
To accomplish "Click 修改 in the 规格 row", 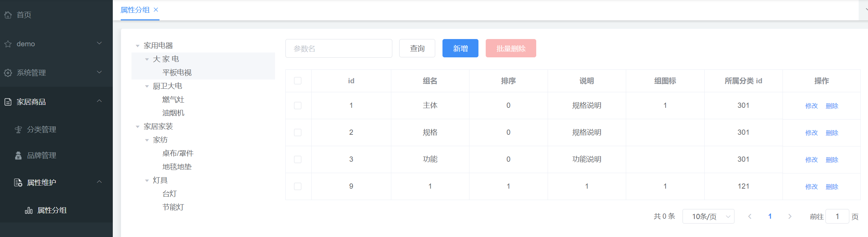I will [x=811, y=133].
